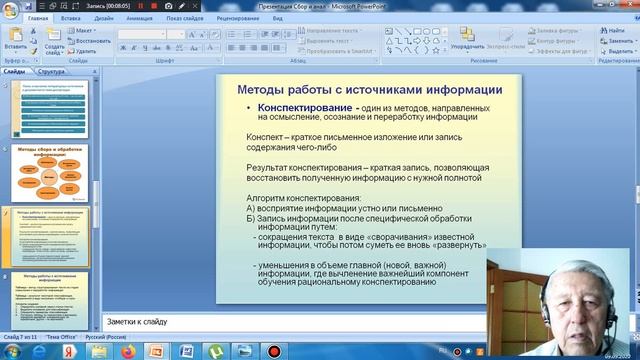Screen dimensions: 640x360
Task: Switch to the Показ слайдов ribbon tab
Action: (x=185, y=18)
